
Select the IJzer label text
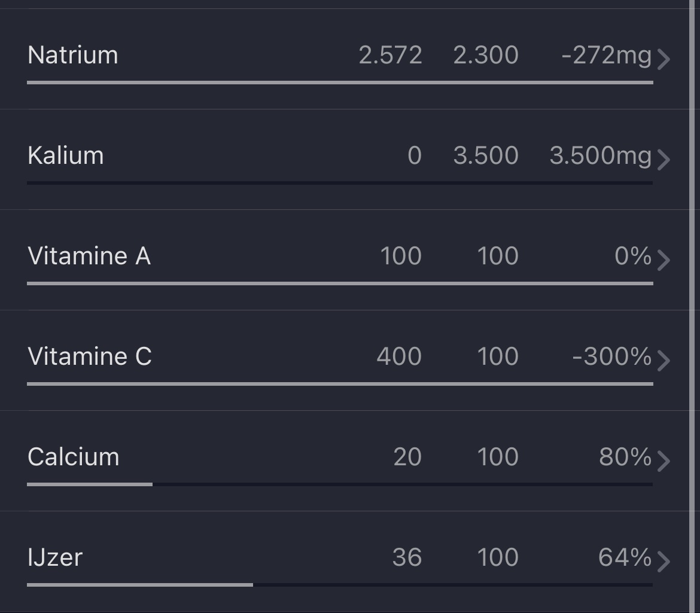[x=55, y=557]
